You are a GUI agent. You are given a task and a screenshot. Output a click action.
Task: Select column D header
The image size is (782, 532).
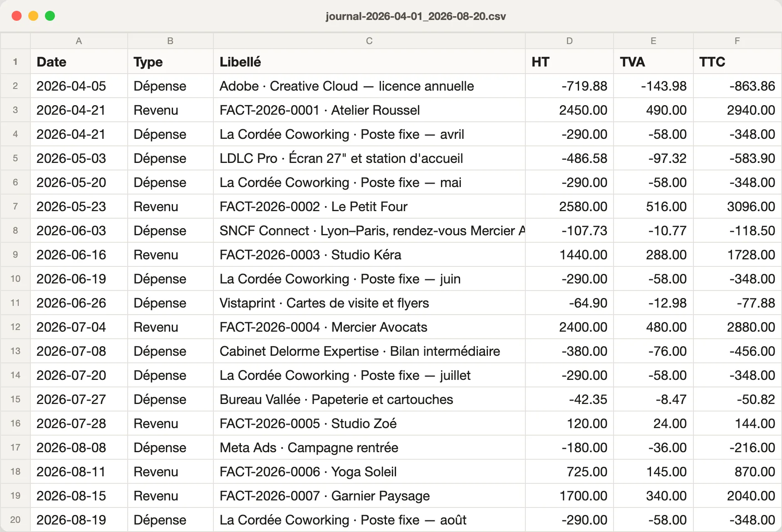click(x=569, y=41)
